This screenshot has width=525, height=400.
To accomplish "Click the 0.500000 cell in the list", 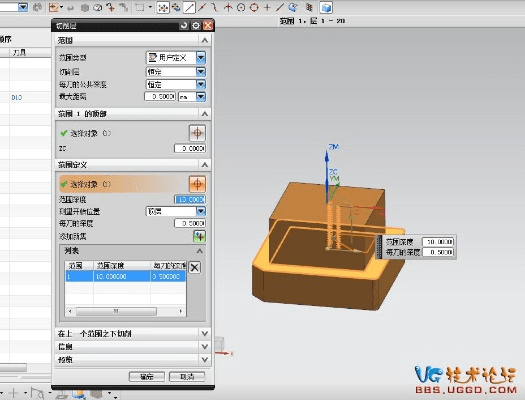I will (x=168, y=276).
